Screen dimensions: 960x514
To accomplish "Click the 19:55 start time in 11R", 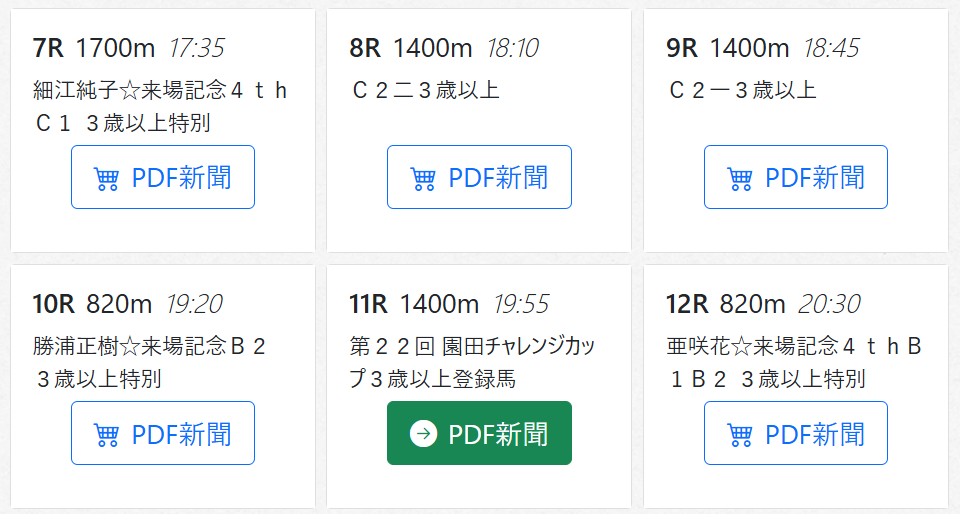I will (x=520, y=303).
